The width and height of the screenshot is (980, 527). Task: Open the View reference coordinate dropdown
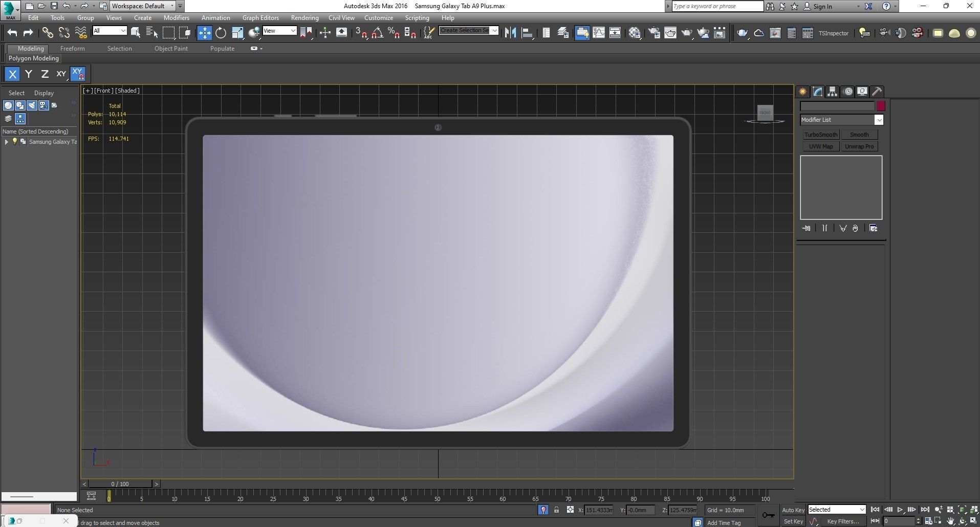(x=279, y=31)
